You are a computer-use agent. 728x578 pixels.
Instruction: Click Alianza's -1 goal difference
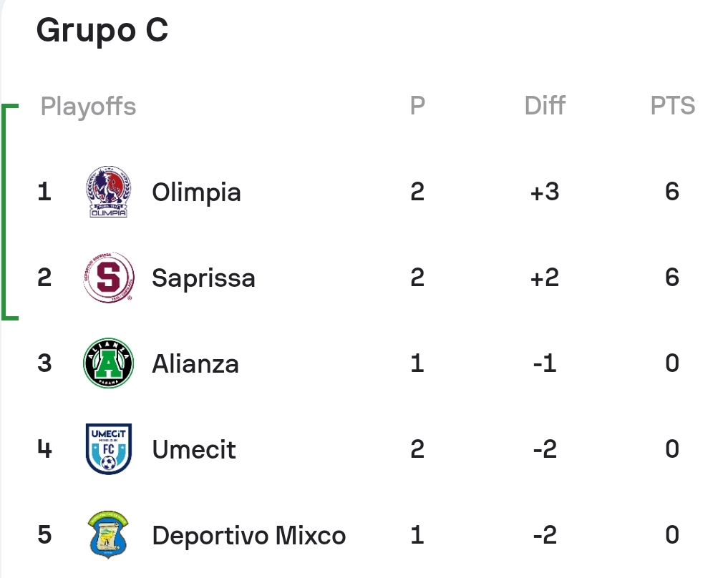point(545,363)
